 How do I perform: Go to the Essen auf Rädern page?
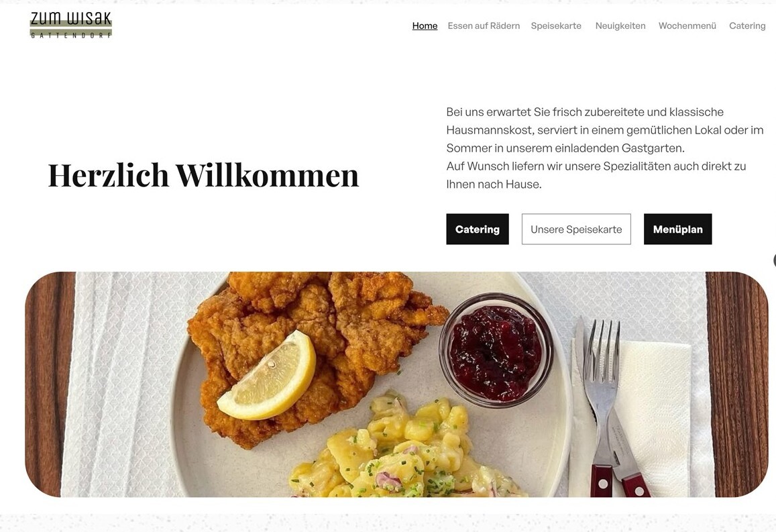[484, 25]
